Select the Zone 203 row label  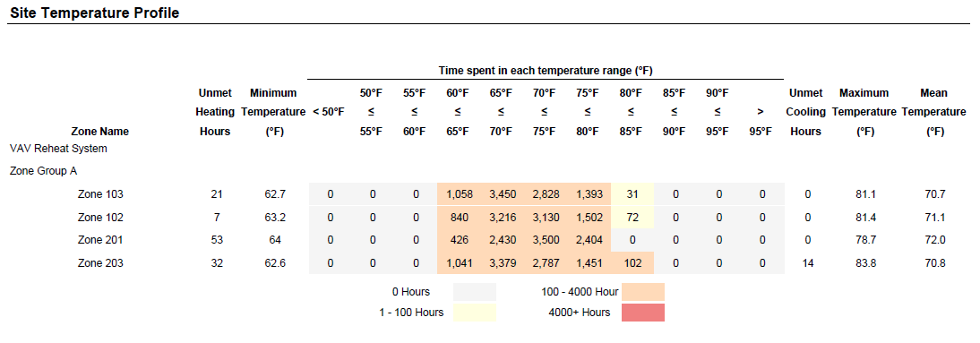(x=100, y=263)
